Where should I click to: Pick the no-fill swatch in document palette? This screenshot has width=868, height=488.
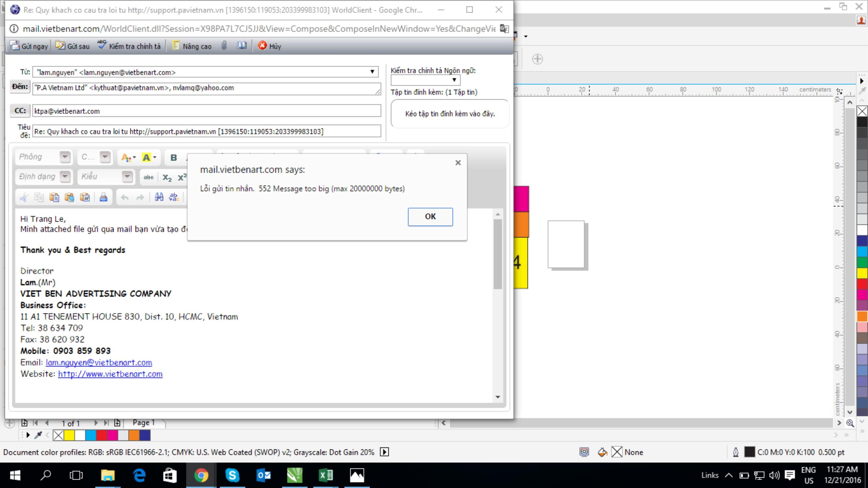pyautogui.click(x=58, y=435)
